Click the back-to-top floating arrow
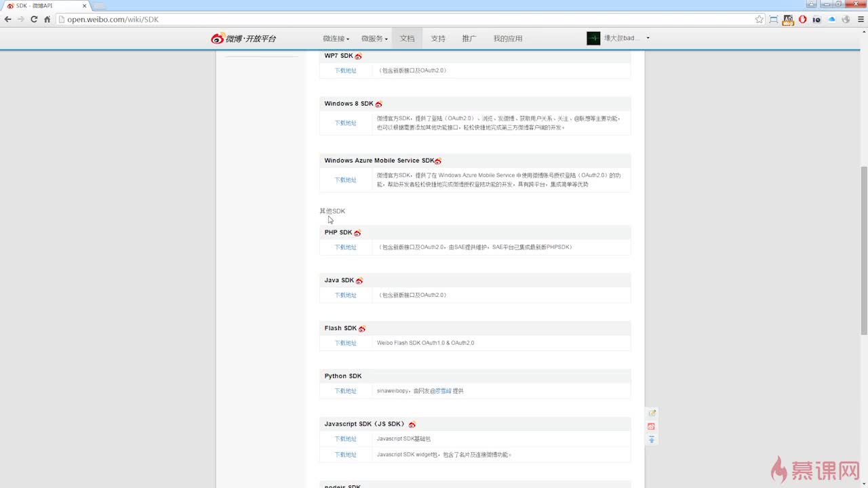868x488 pixels. [x=652, y=440]
